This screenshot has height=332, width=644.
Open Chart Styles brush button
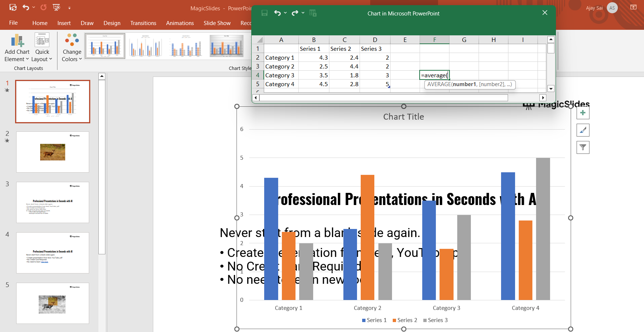[x=583, y=130]
